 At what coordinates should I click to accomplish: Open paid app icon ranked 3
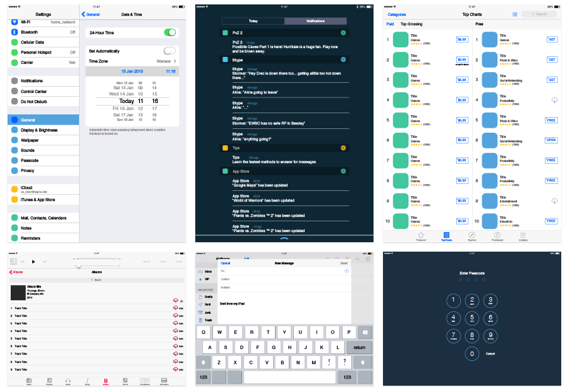(x=400, y=80)
